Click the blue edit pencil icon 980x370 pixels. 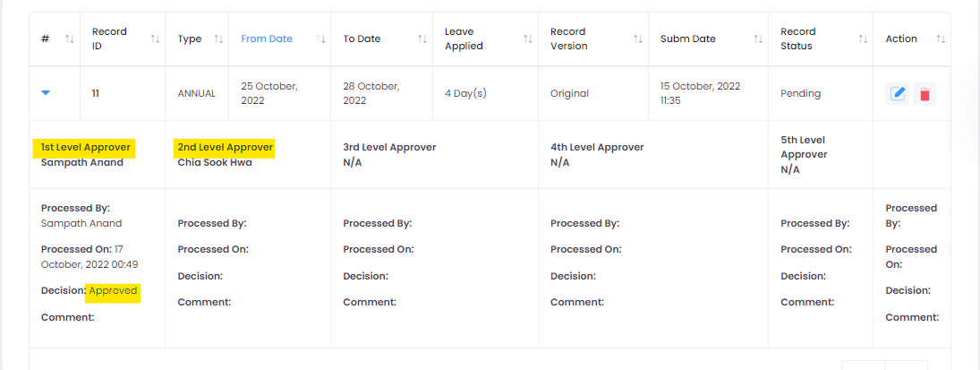[x=898, y=93]
